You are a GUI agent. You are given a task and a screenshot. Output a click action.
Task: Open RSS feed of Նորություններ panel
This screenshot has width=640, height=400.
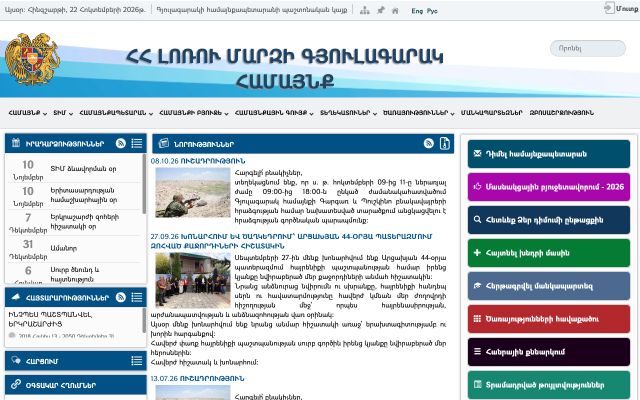(429, 143)
